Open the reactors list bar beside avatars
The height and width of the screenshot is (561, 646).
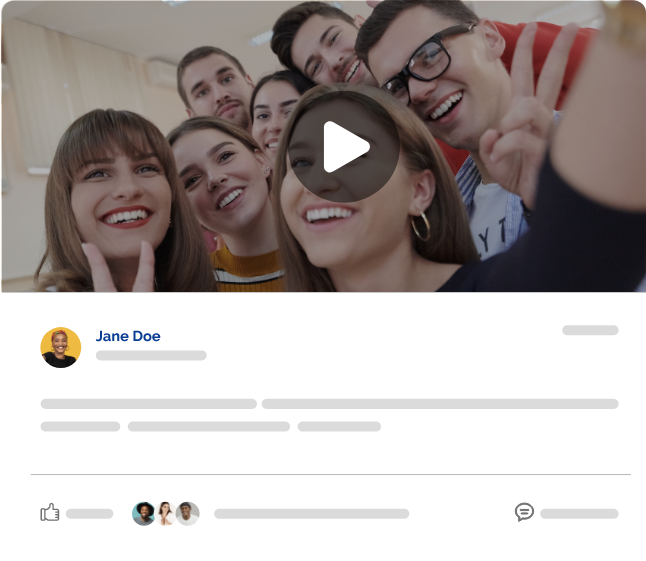pyautogui.click(x=311, y=513)
